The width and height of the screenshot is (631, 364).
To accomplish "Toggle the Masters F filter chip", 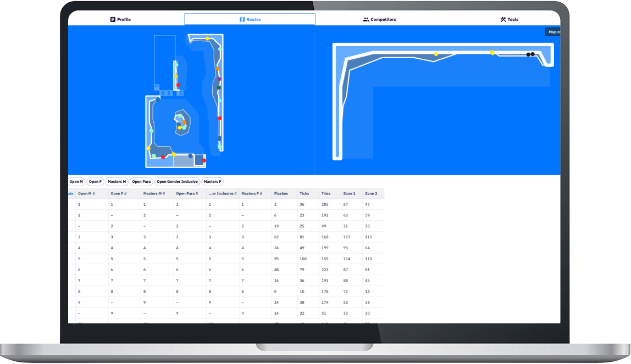I will (213, 182).
